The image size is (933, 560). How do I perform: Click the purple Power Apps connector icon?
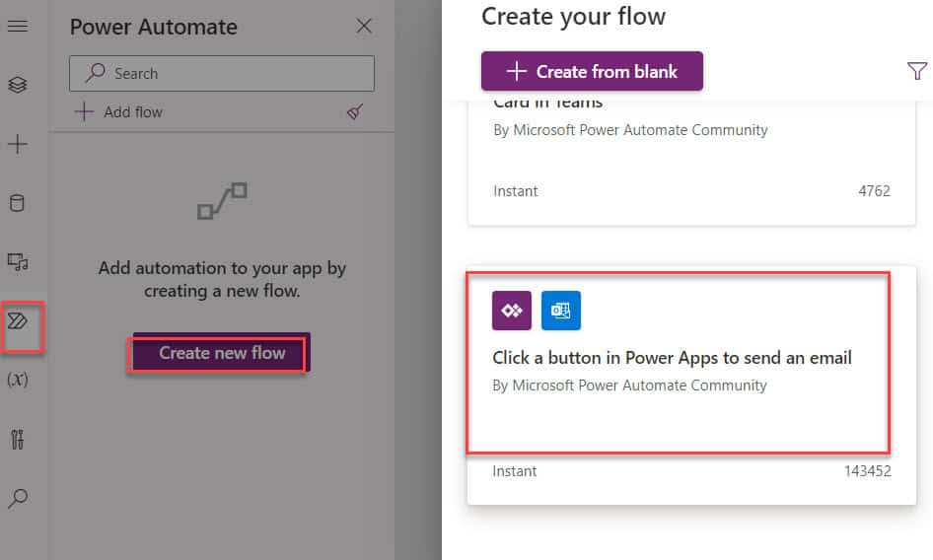pyautogui.click(x=512, y=310)
